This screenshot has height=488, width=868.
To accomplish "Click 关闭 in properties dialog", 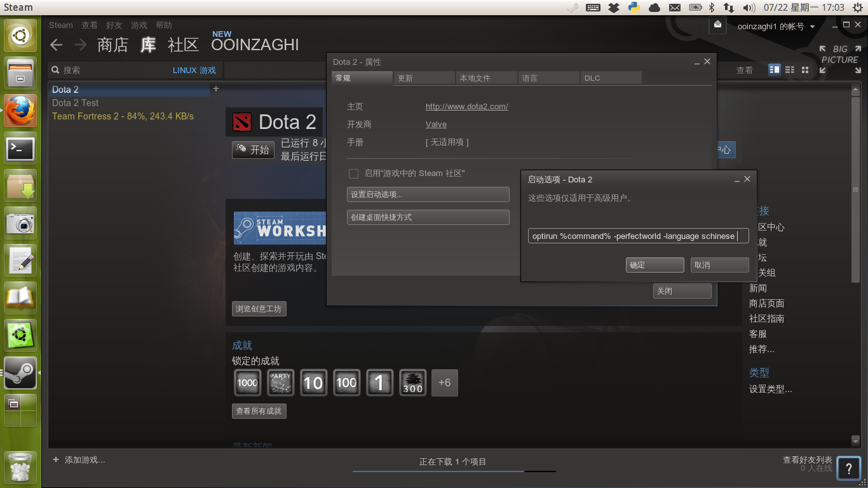I will tap(682, 291).
